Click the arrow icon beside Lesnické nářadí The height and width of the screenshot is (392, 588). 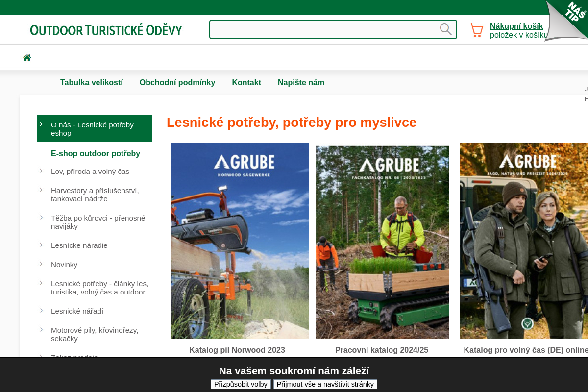(41, 311)
